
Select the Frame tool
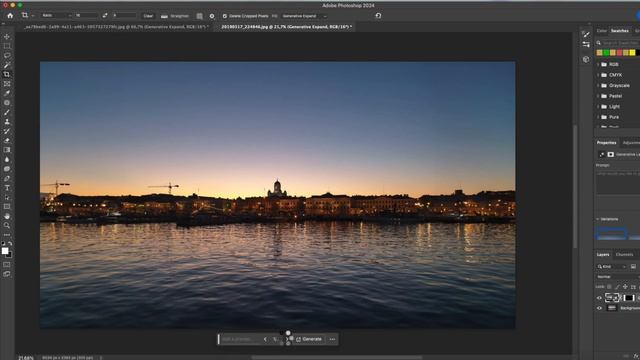pyautogui.click(x=7, y=84)
